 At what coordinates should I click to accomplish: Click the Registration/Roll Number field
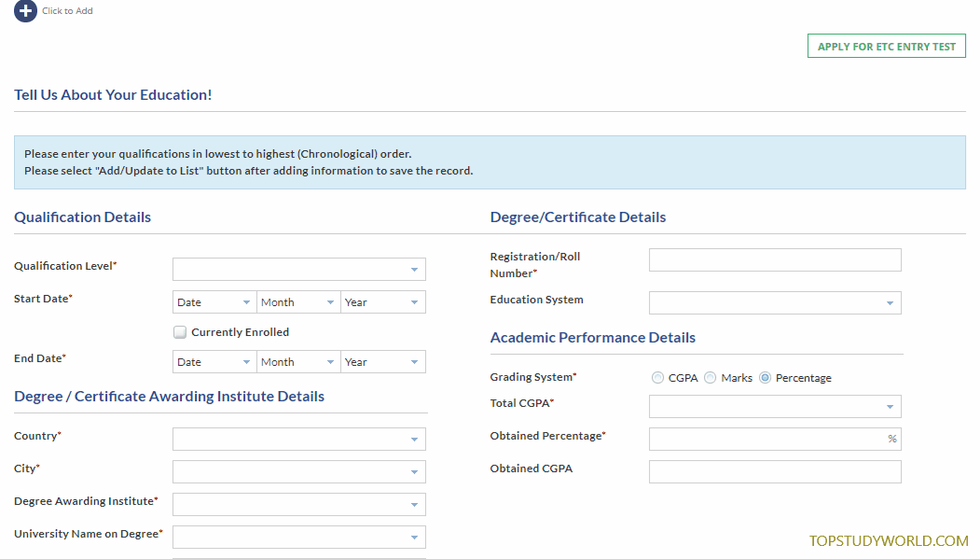coord(775,260)
